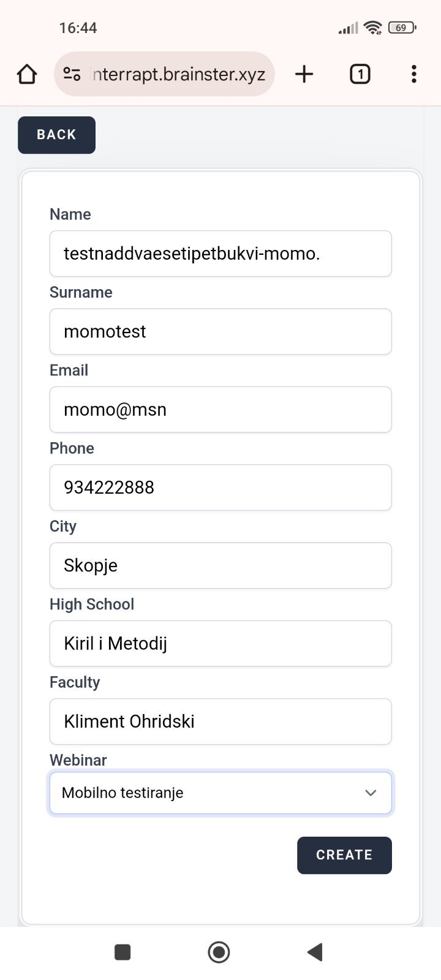Click the Faculty field

(x=221, y=722)
